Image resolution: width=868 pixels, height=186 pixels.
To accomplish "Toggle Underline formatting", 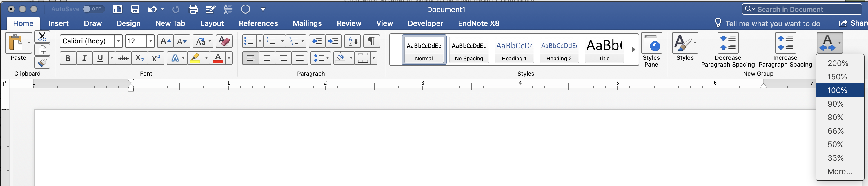I will [100, 58].
